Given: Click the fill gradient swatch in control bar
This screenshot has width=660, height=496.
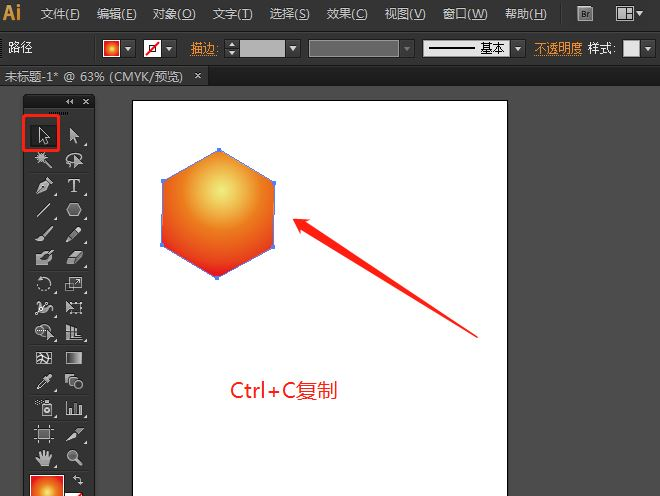Looking at the screenshot, I should (x=112, y=48).
